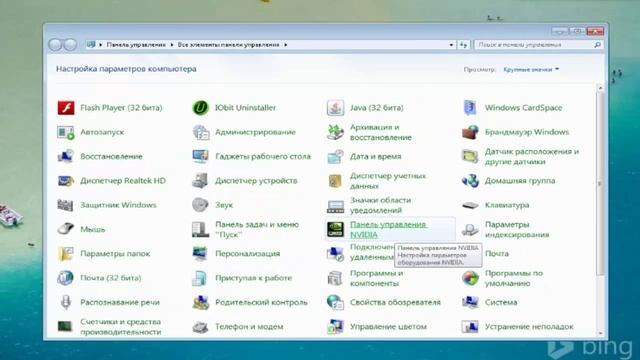
Task: Click the Управление цветом icon
Action: coord(335,327)
